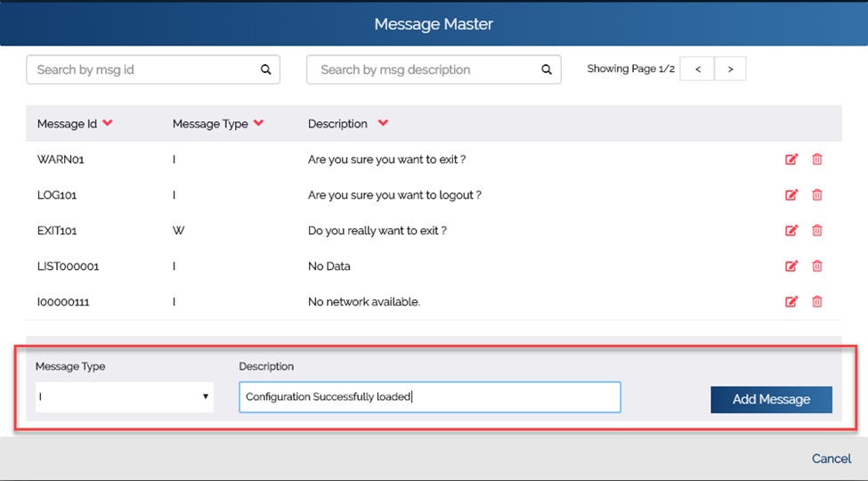Select the I00000111 message id cell

(x=63, y=302)
